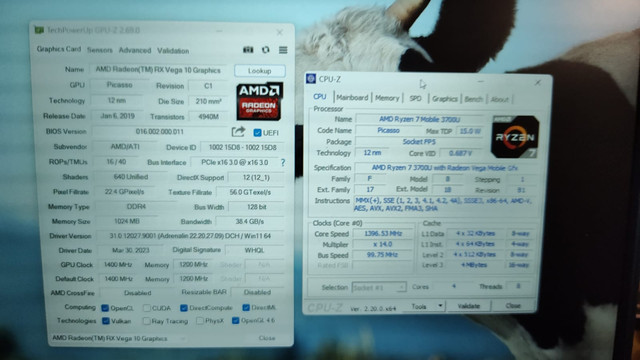The height and width of the screenshot is (360, 640).
Task: Open the Tools dropdown arrow in CPU-Z
Action: (x=440, y=306)
